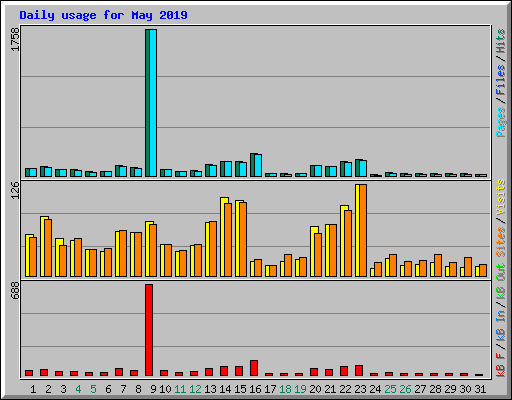The height and width of the screenshot is (400, 512).
Task: Click the day 12 green axis label
Action: click(x=195, y=389)
